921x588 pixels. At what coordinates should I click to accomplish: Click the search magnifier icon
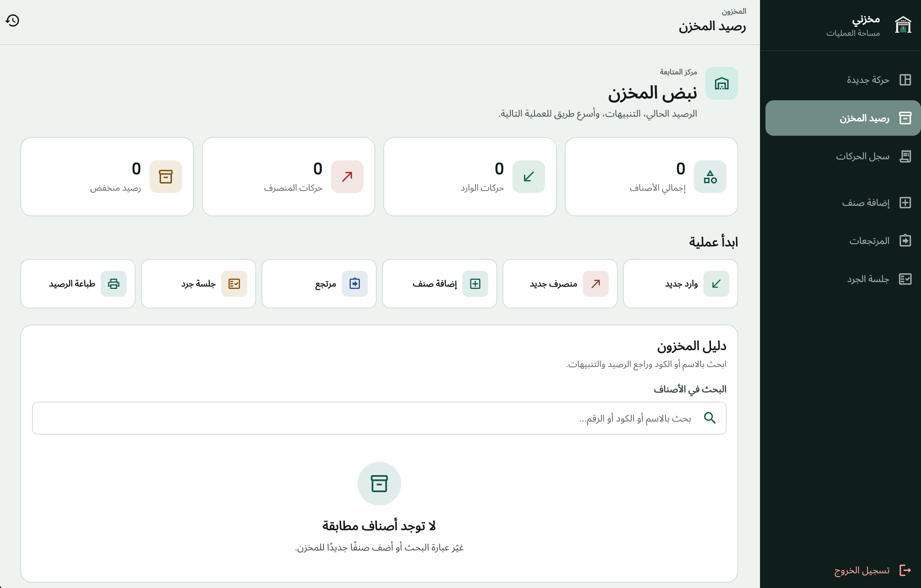point(710,418)
